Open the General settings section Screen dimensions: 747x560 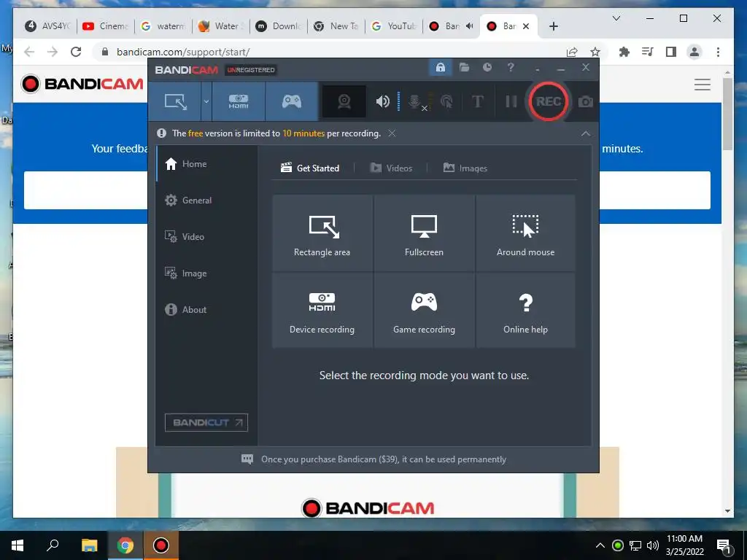click(206, 201)
